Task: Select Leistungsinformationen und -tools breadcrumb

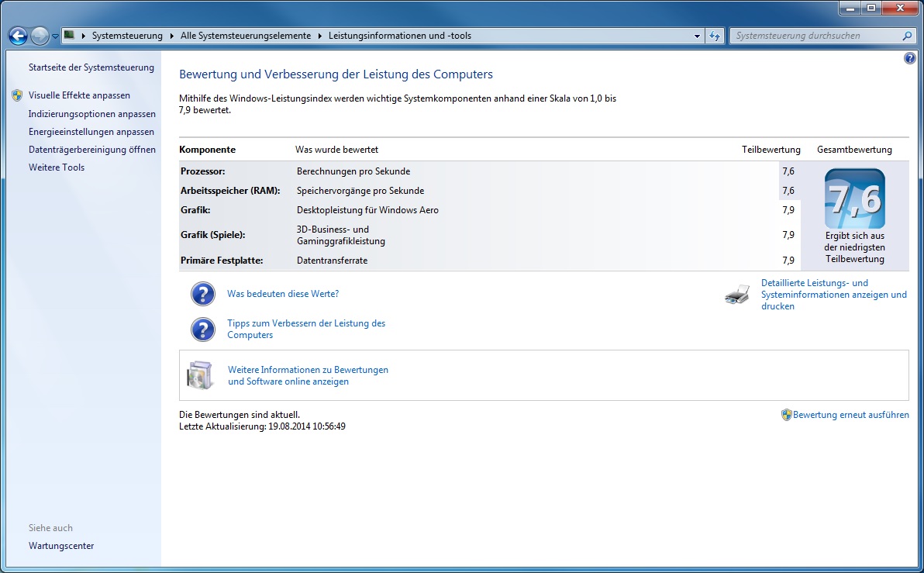Action: pos(399,36)
